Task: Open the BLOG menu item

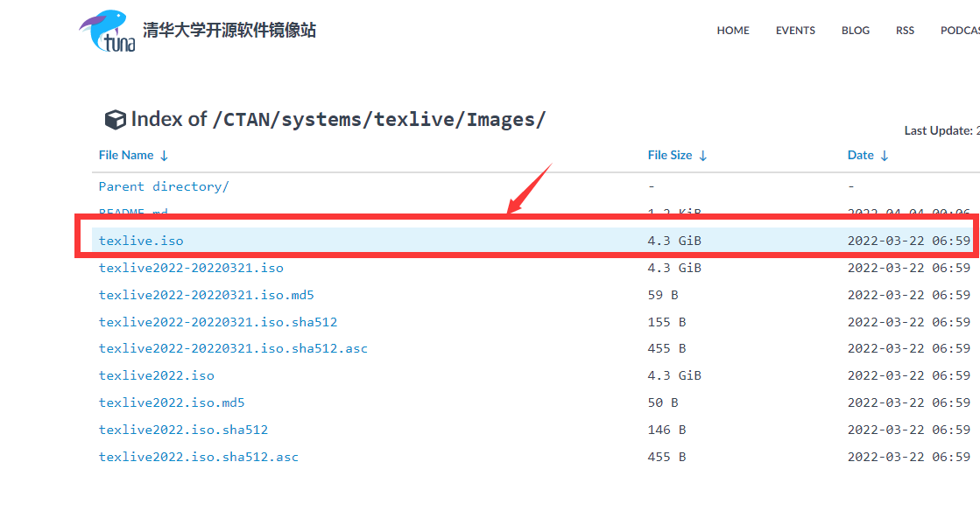Action: pos(856,30)
